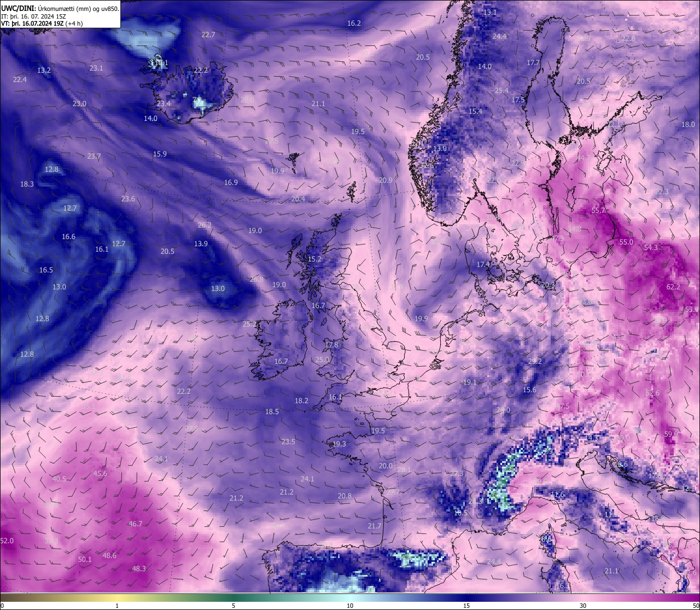Click the map value '23.0' southwest of Iceland
Image resolution: width=700 pixels, height=610 pixels.
(x=79, y=103)
